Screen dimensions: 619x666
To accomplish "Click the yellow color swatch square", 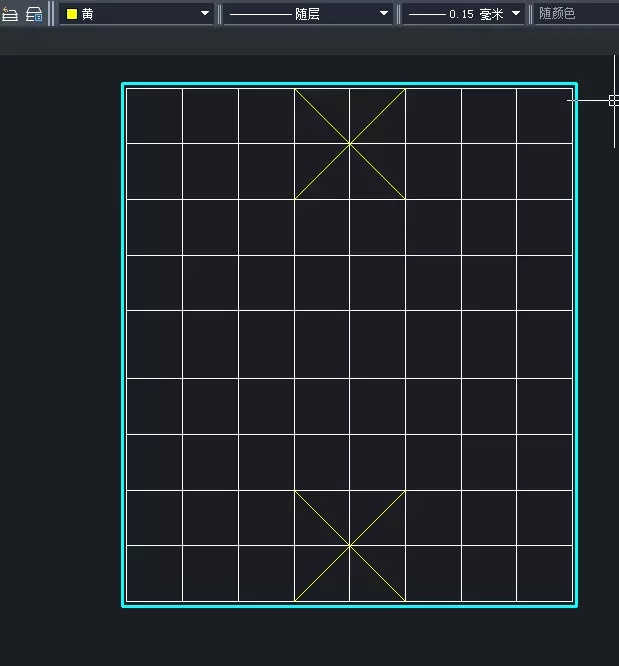I will [72, 14].
